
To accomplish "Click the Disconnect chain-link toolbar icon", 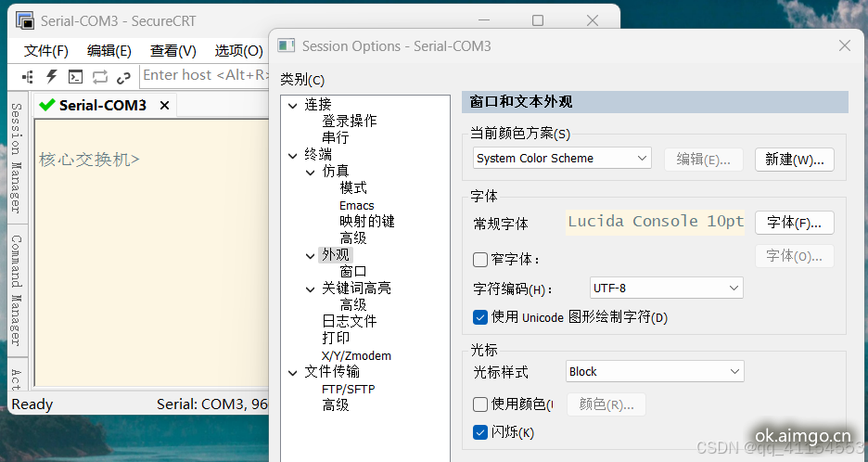I will tap(124, 76).
